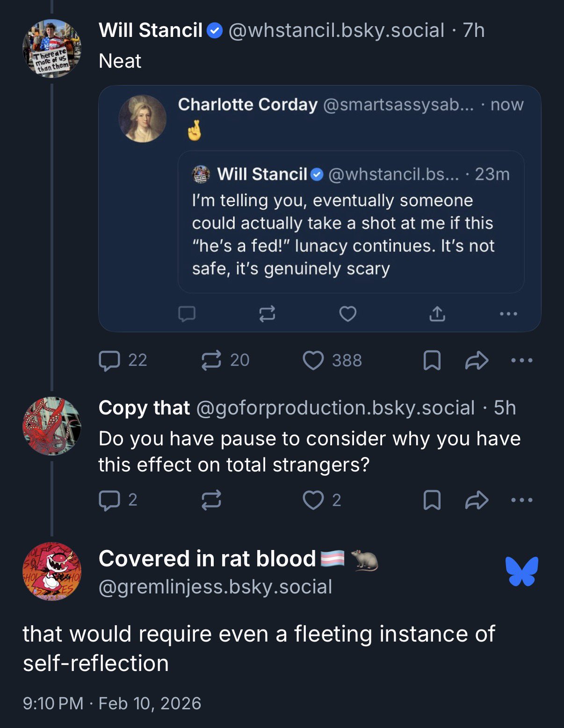
Task: Share Will Stancil's post via arrow icon
Action: click(477, 360)
